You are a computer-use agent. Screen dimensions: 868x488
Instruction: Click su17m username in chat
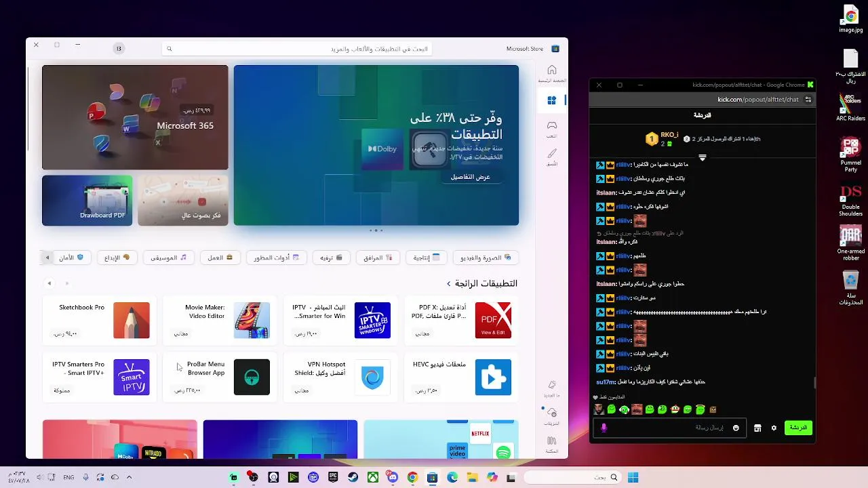point(606,382)
